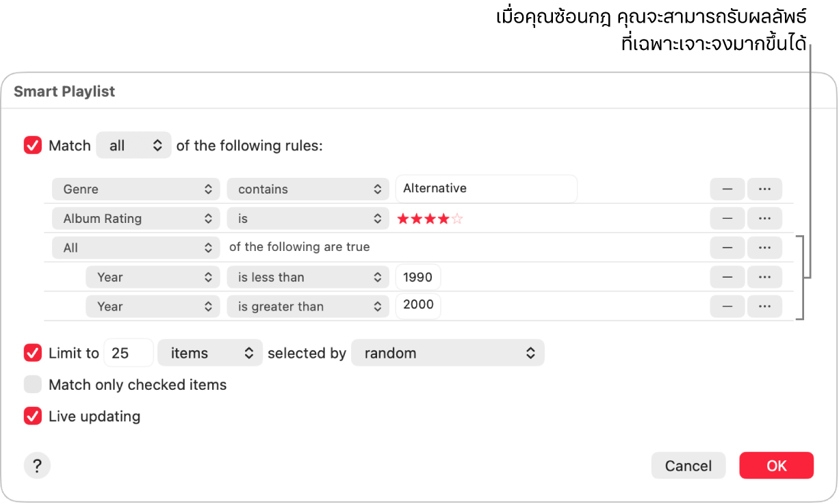This screenshot has width=839, height=504.
Task: Remove the 'All of the following' group rule
Action: (x=727, y=248)
